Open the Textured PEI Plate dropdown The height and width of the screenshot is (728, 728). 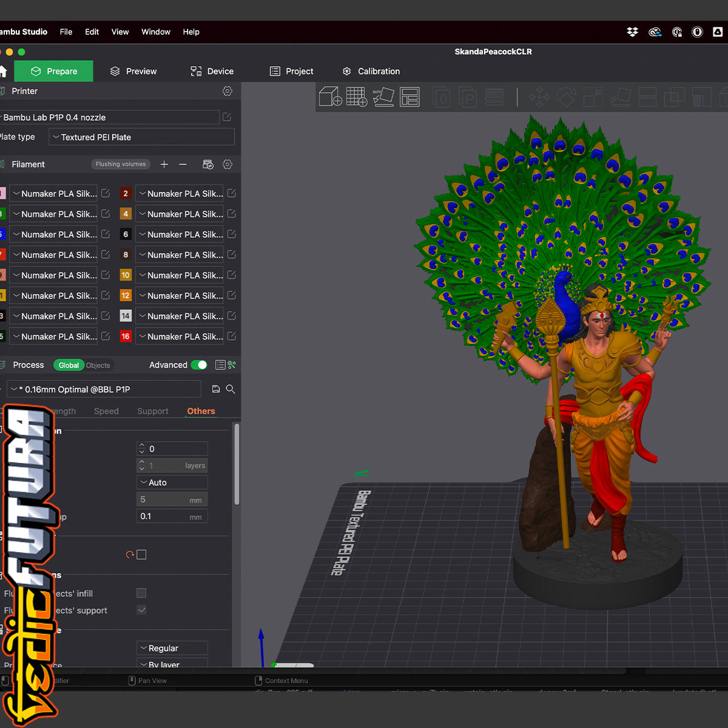[141, 137]
